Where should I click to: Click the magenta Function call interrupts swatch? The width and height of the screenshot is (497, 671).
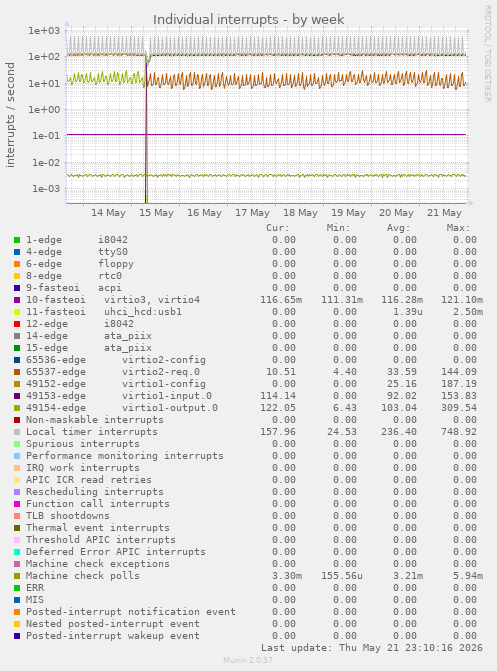(x=17, y=504)
